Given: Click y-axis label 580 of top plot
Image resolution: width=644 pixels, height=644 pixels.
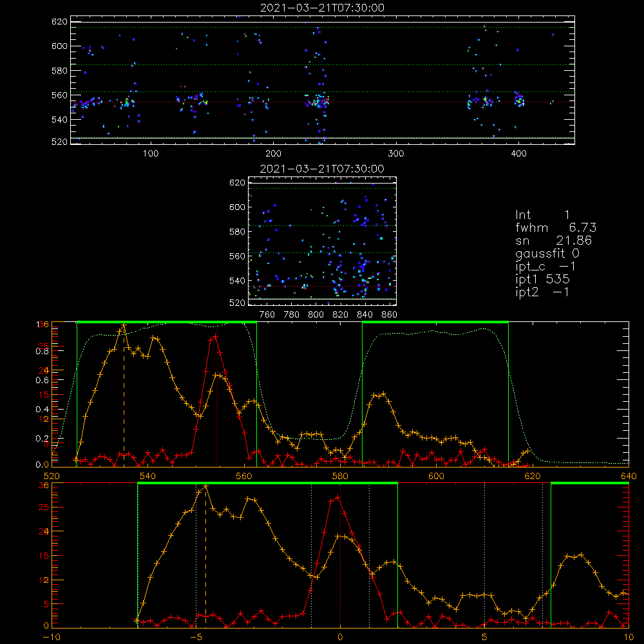Looking at the screenshot, I should tap(59, 71).
